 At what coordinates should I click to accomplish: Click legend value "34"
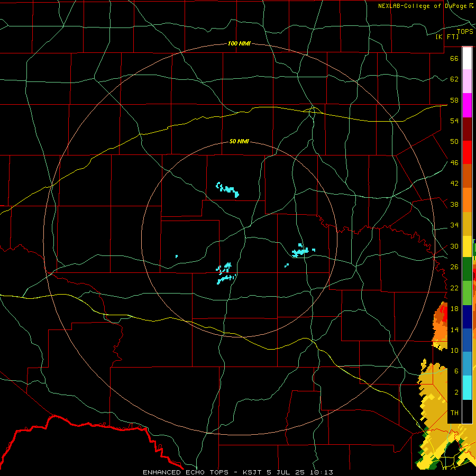pyautogui.click(x=454, y=225)
